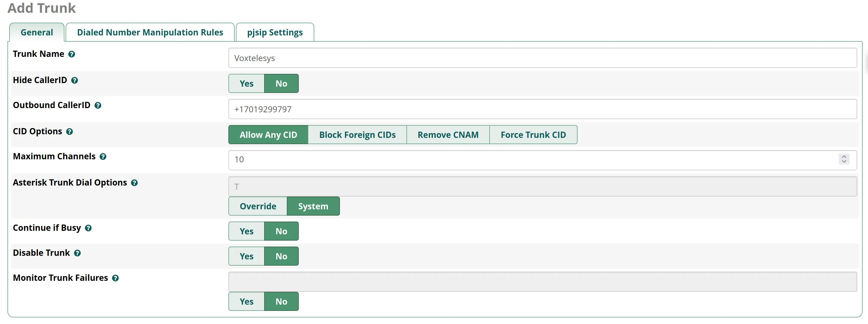Open Maximum Channels help tooltip icon
The width and height of the screenshot is (868, 324).
[x=103, y=156]
